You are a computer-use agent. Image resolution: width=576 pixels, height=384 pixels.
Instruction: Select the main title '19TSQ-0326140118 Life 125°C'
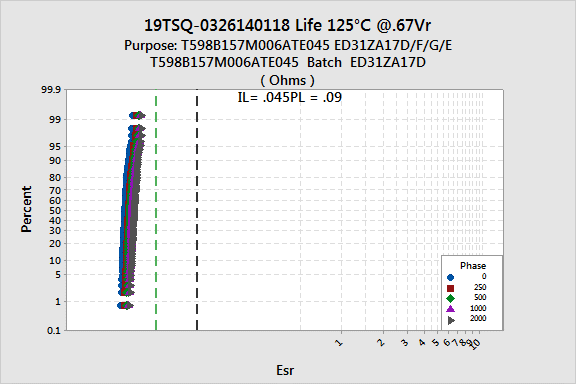(x=257, y=25)
